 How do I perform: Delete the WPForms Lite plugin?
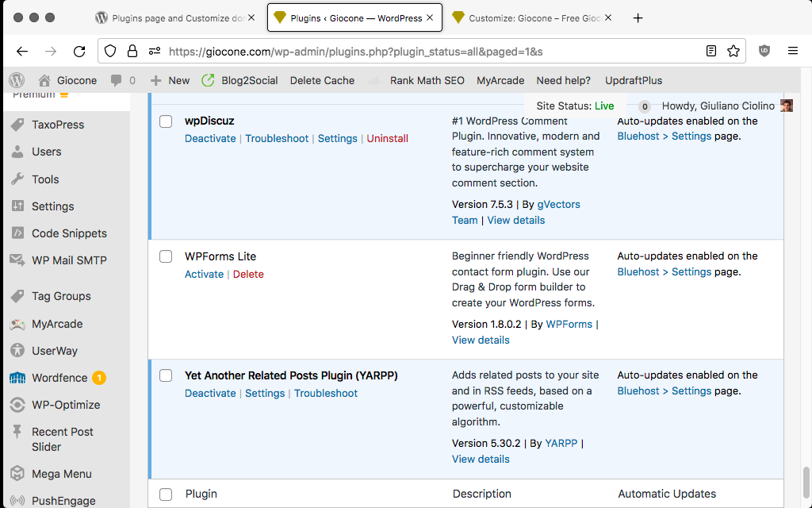point(248,274)
